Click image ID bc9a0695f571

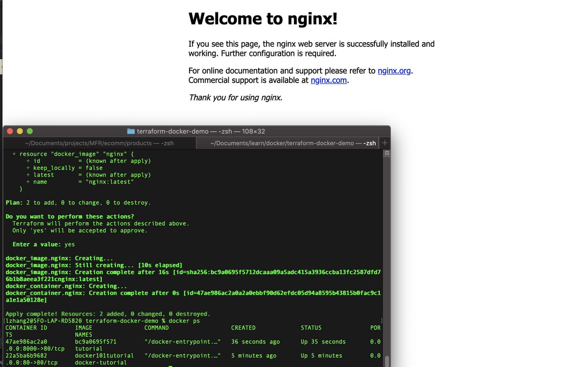tap(96, 341)
